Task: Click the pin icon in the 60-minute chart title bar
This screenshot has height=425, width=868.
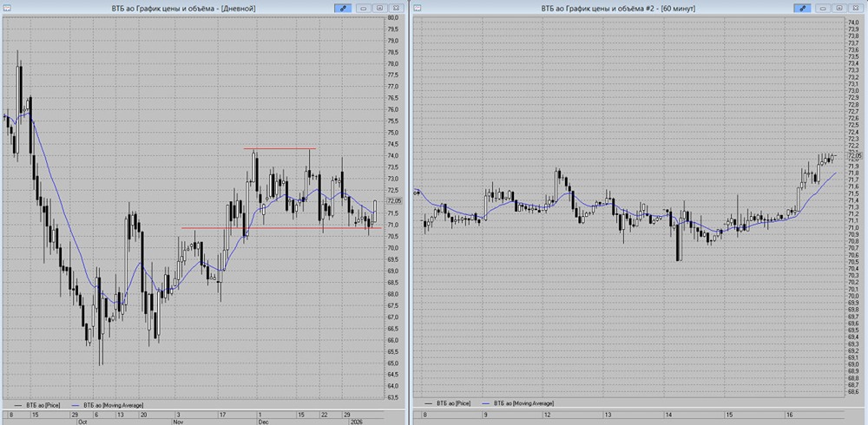Action: point(802,9)
